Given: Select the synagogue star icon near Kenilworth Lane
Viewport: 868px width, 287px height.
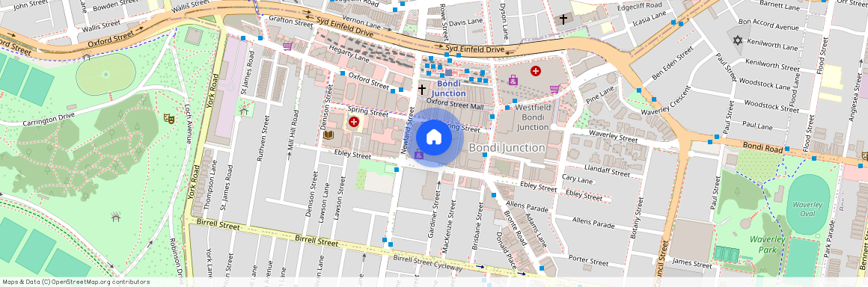Looking at the screenshot, I should (x=737, y=40).
